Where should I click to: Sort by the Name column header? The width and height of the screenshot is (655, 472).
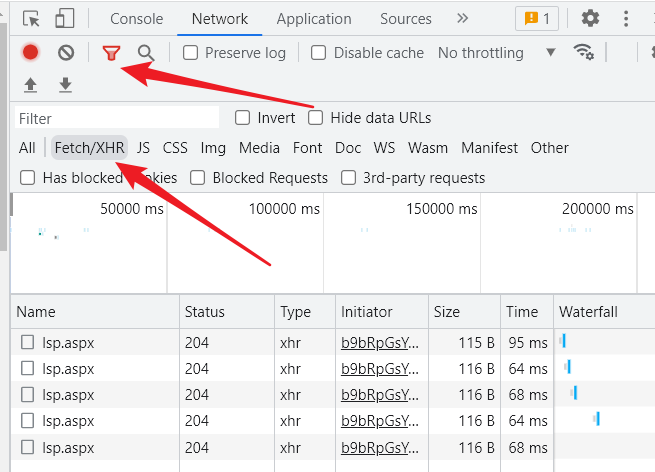pos(95,312)
